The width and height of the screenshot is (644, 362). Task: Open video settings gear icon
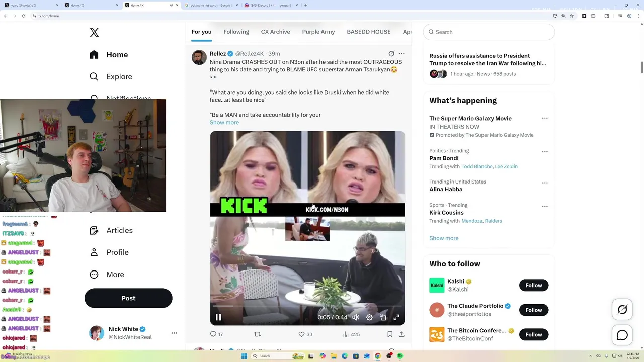click(369, 317)
